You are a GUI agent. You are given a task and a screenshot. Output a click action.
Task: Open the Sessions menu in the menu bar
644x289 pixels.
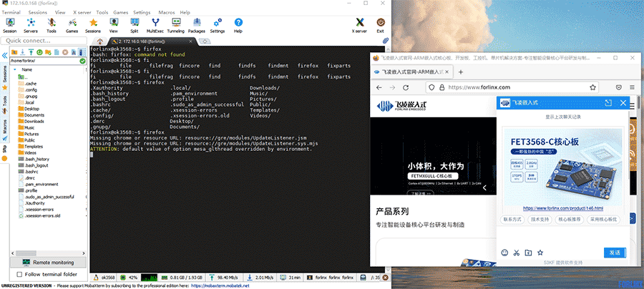pyautogui.click(x=38, y=12)
